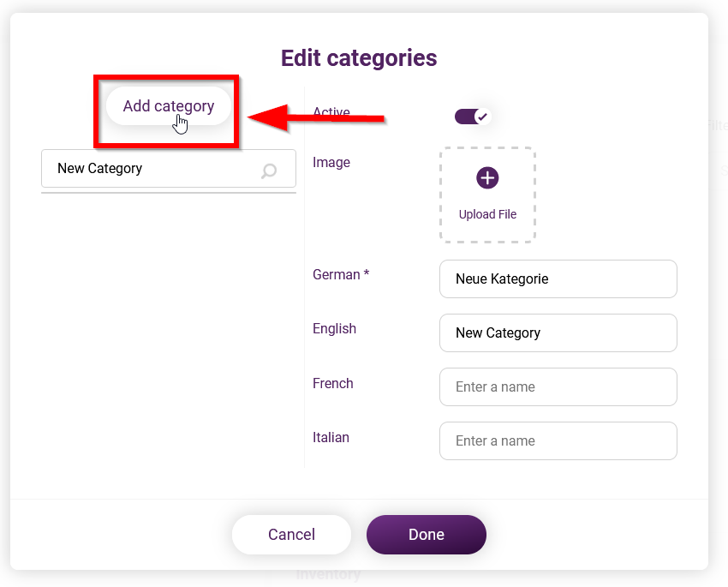Select the English name field
The width and height of the screenshot is (728, 587).
click(558, 333)
